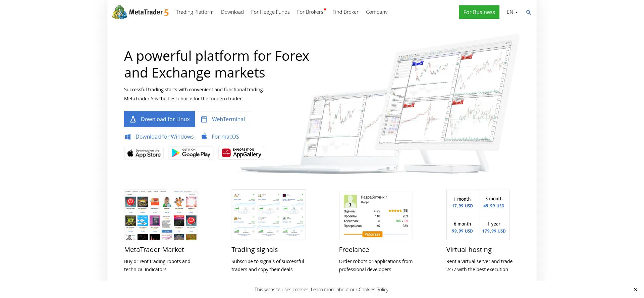Select the 3 month 49.99 USD plan
The height and width of the screenshot is (298, 644).
[x=494, y=202]
